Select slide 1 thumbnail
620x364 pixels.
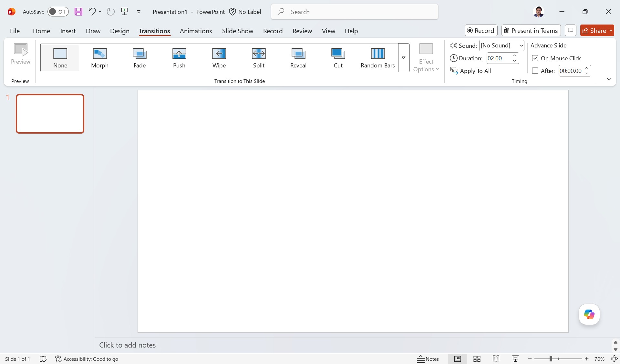pos(50,114)
